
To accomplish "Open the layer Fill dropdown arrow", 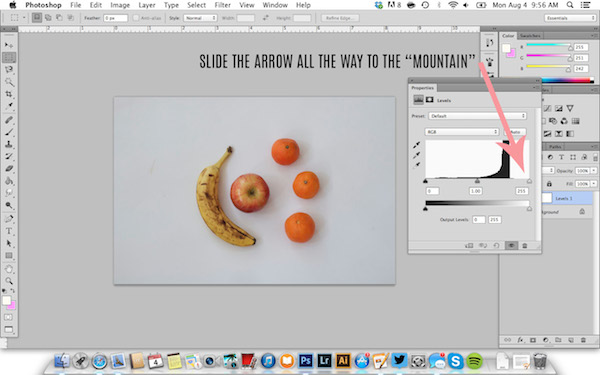I will coord(594,184).
